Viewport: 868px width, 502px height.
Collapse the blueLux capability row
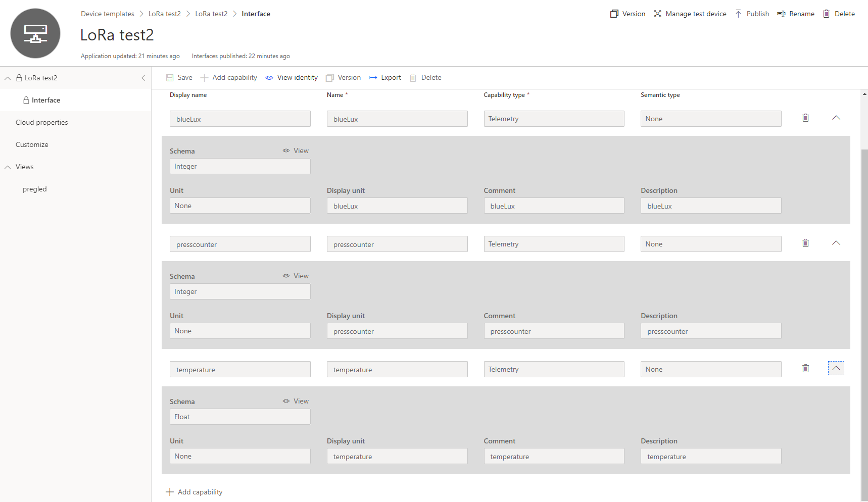[836, 117]
